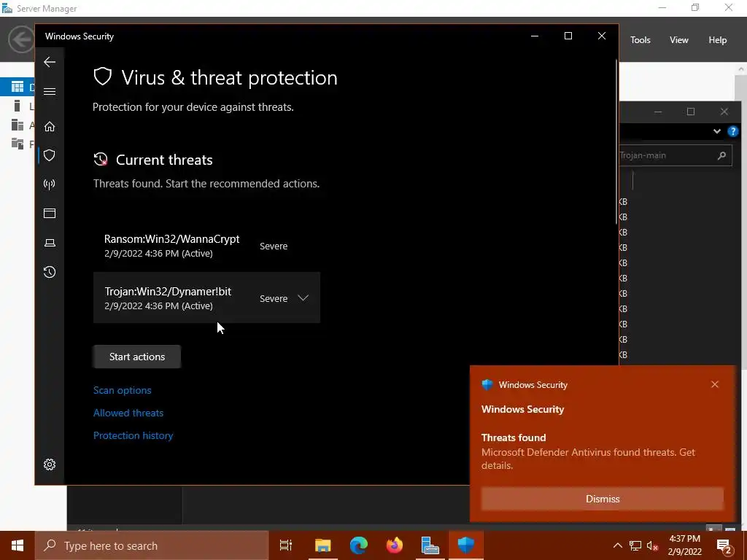Image resolution: width=747 pixels, height=560 pixels.
Task: Click the Trojan-main search field
Action: 675,155
